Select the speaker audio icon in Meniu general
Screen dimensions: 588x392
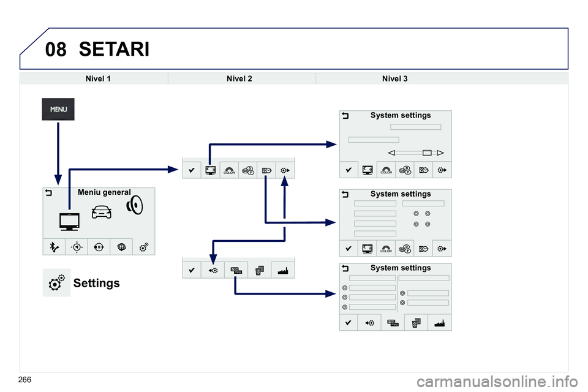pyautogui.click(x=135, y=205)
